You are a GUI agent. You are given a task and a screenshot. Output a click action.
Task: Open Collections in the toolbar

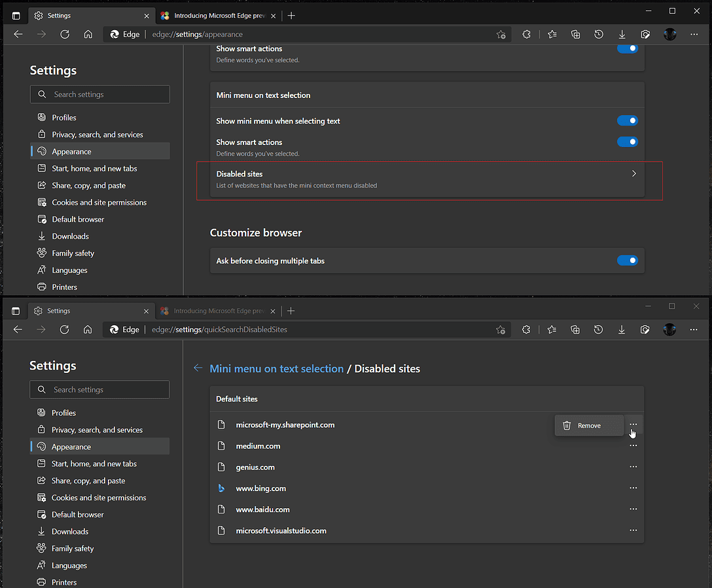575,34
